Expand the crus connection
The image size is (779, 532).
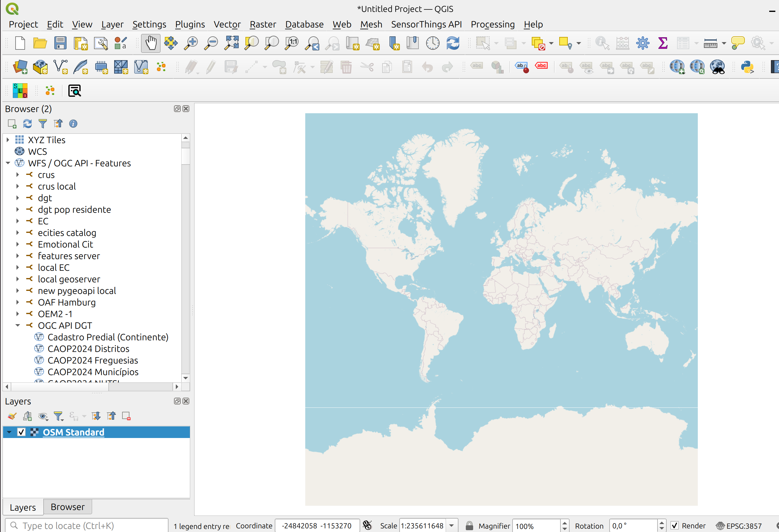[x=18, y=175]
